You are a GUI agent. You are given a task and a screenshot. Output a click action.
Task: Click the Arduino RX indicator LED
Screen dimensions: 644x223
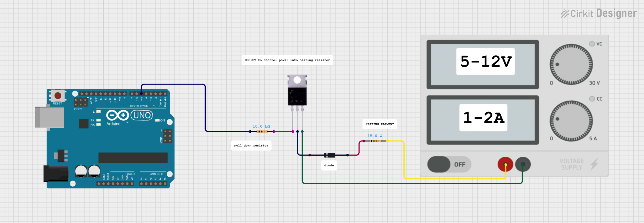(x=98, y=125)
